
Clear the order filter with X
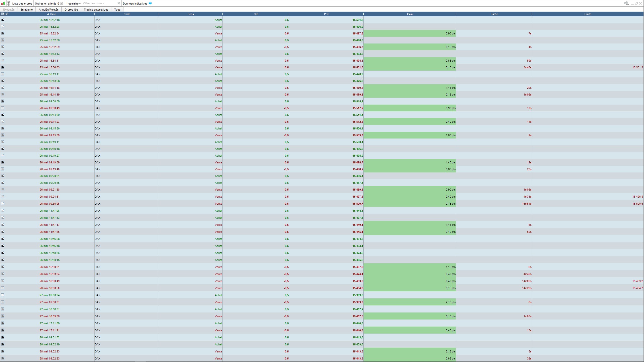pos(119,4)
